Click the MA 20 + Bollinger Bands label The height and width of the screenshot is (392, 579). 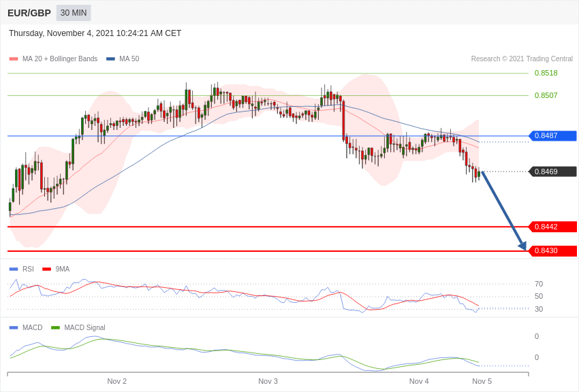pos(60,59)
